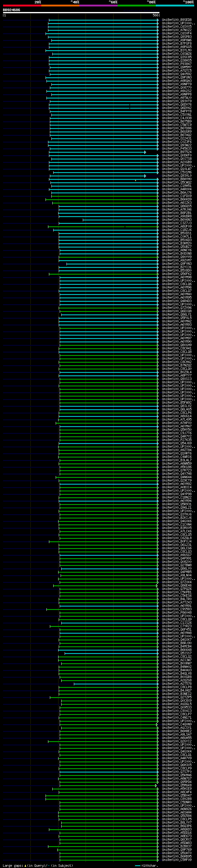Click hit label UniRef100_Q93VL0
Screen dimensions: 197x868
pos(177,176)
